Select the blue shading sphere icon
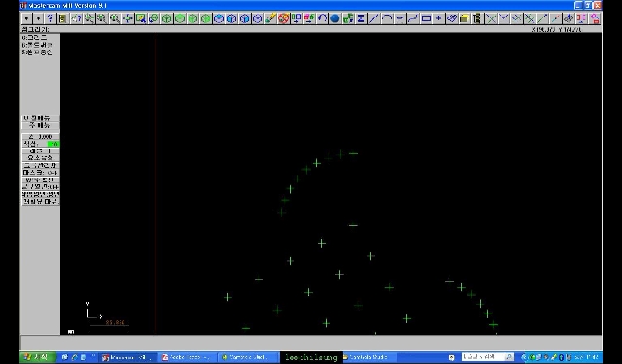This screenshot has height=364, width=622. (x=335, y=18)
